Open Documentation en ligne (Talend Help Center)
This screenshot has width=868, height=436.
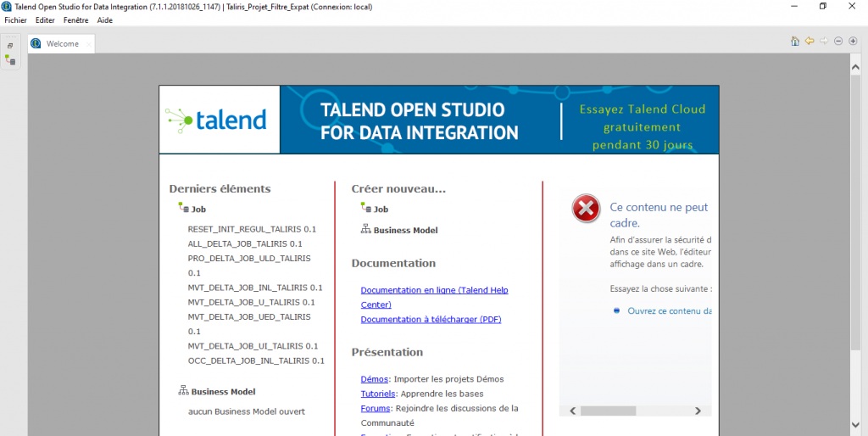click(x=435, y=298)
